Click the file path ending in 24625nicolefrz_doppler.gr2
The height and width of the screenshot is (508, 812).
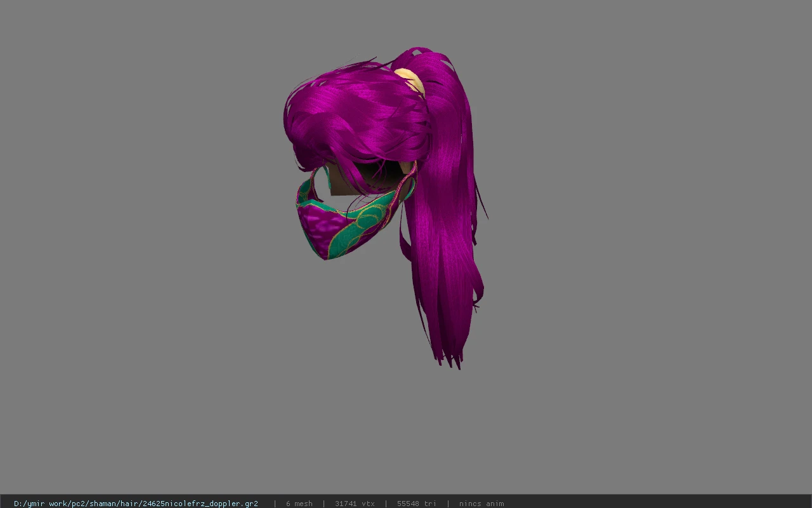point(136,504)
